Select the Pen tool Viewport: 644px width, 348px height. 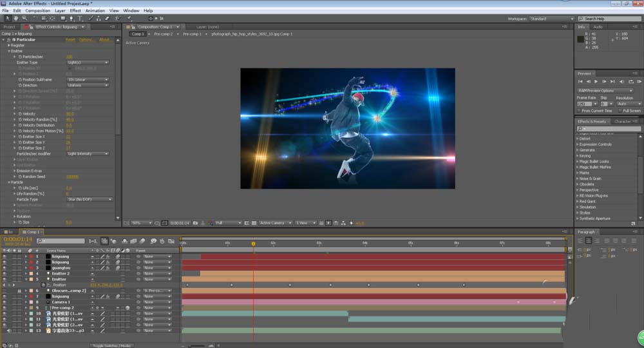71,19
